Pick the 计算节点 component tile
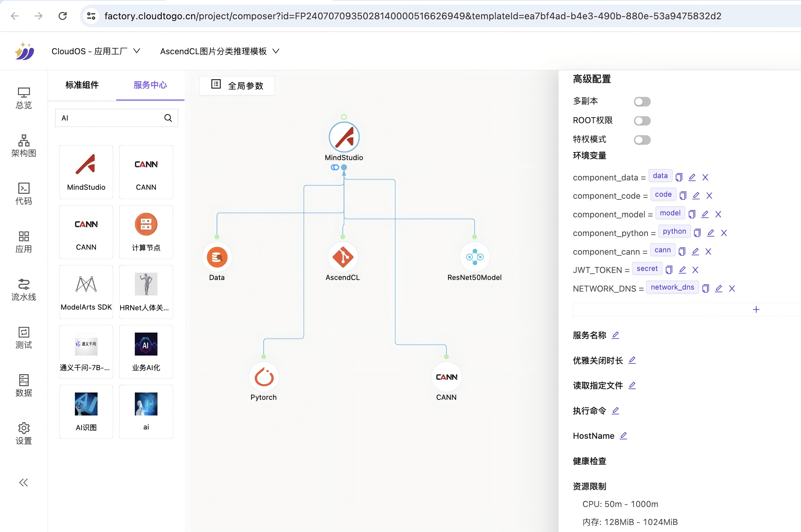The image size is (801, 532). pos(146,232)
